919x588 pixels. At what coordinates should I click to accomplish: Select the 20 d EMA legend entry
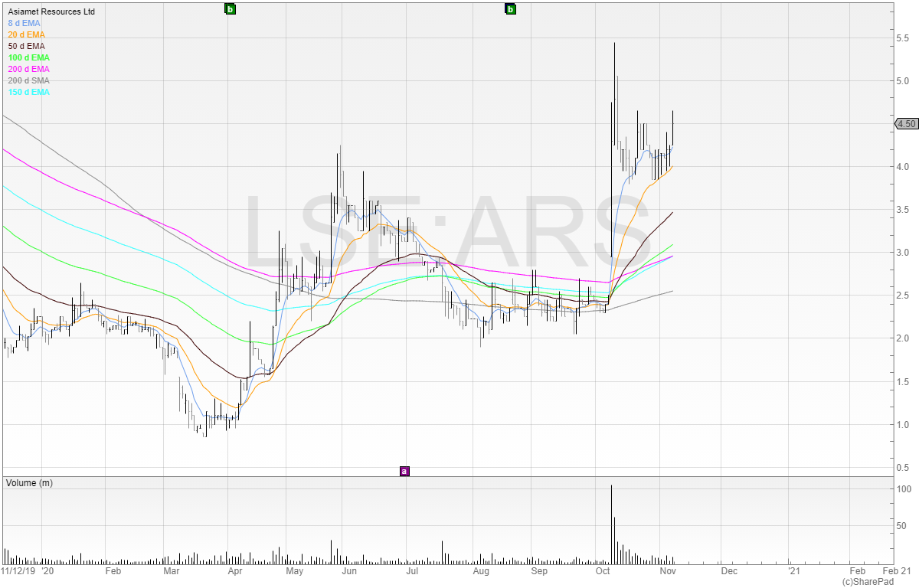pos(26,34)
